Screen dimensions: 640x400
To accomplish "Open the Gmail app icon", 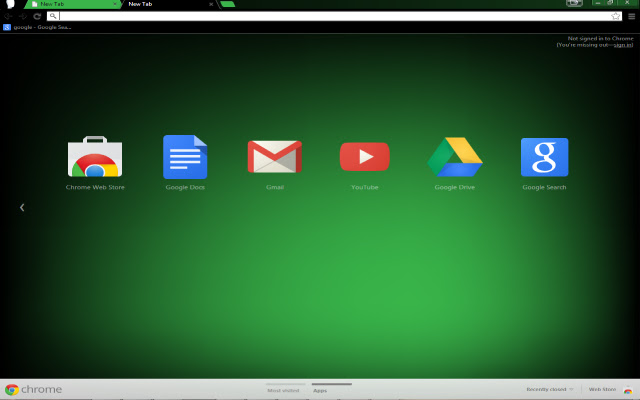I will pos(275,157).
